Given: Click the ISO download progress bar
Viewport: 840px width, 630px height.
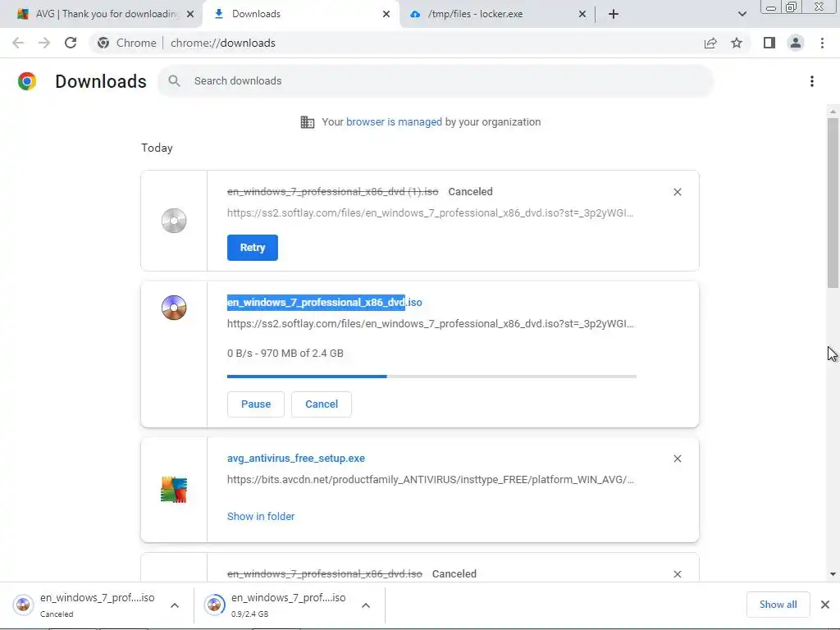Looking at the screenshot, I should pyautogui.click(x=431, y=377).
